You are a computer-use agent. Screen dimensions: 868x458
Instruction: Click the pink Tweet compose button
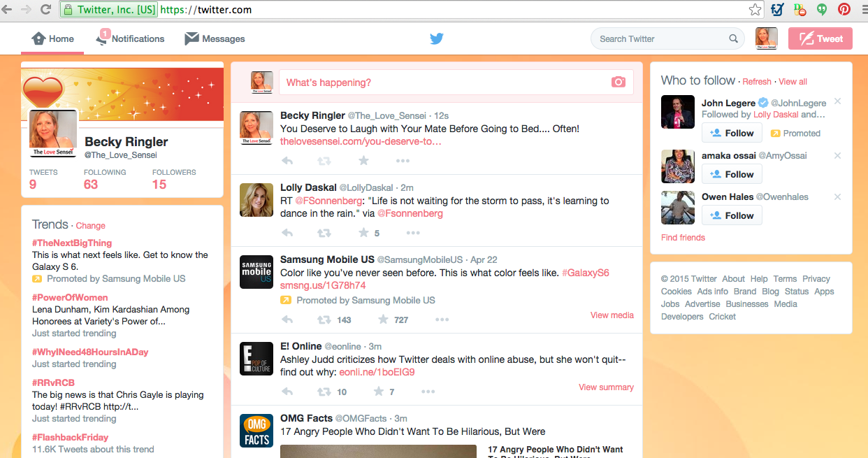click(x=820, y=38)
